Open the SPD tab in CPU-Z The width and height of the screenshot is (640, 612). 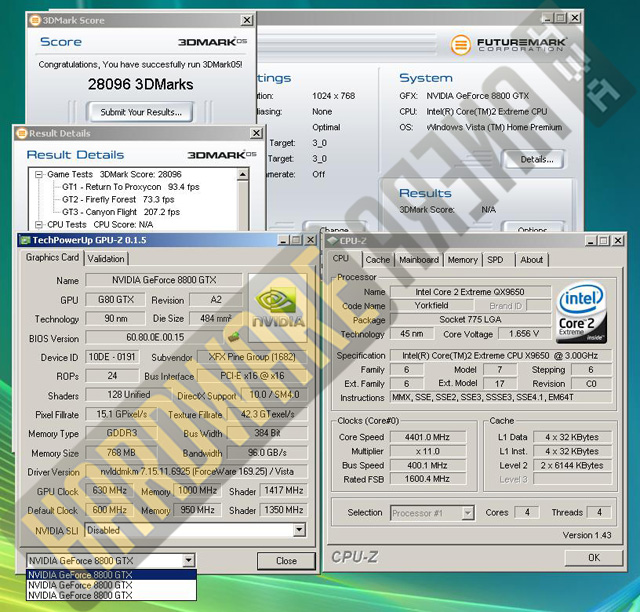(x=495, y=260)
